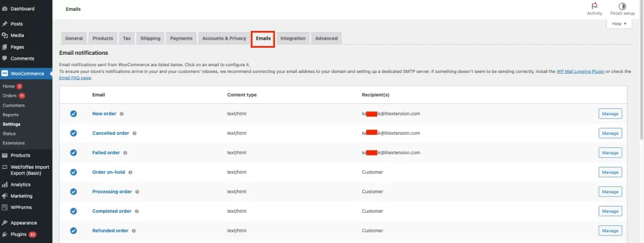Click the Finish setup half-circle icon
Screen dimensions: 644x243
[622, 6]
